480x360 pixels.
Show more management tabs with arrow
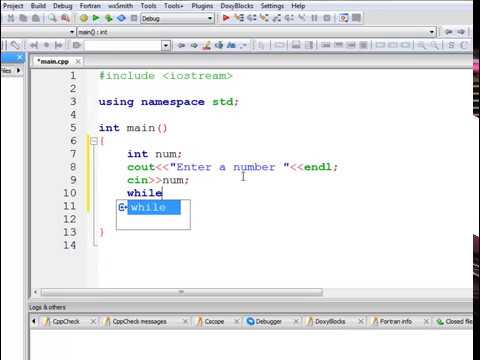pyautogui.click(x=18, y=70)
